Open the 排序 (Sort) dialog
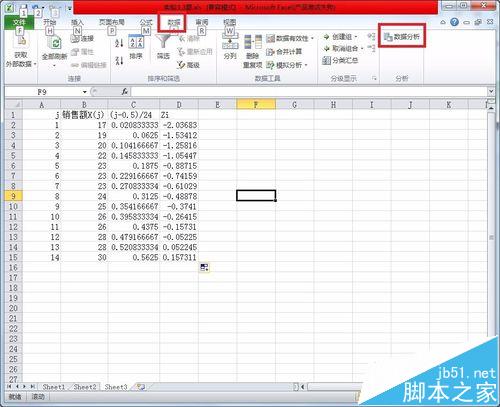 tap(136, 47)
